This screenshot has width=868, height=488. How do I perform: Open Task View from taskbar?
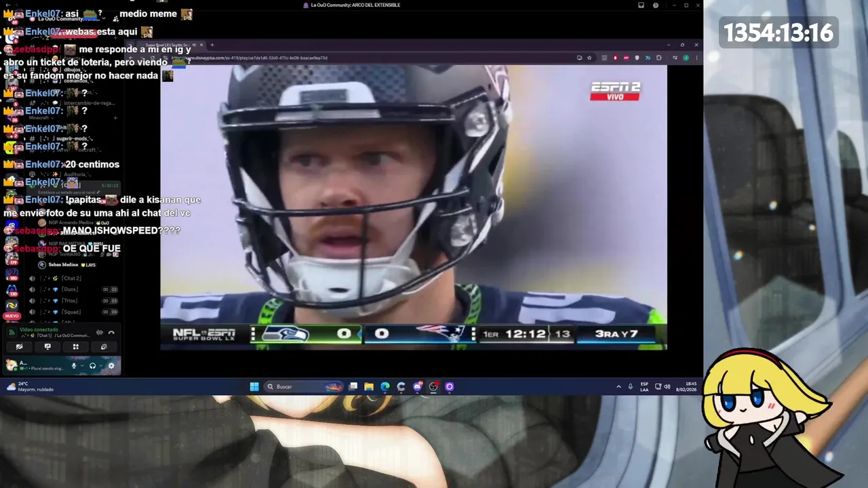pos(353,386)
